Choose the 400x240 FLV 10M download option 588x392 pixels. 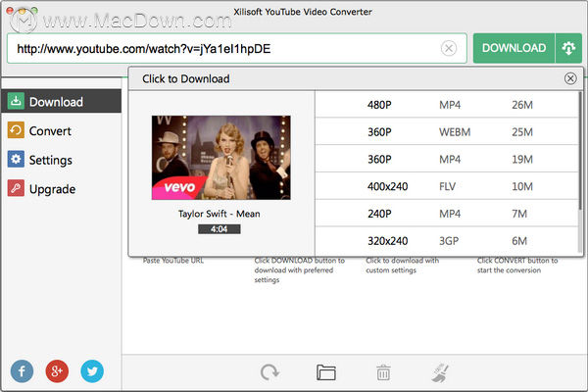447,186
